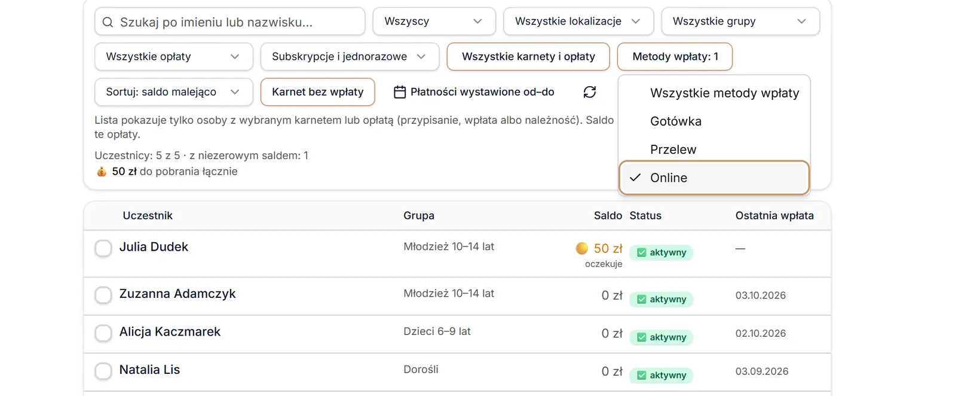Open the Wszystkie opłaty dropdown
The height and width of the screenshot is (396, 980).
[174, 57]
